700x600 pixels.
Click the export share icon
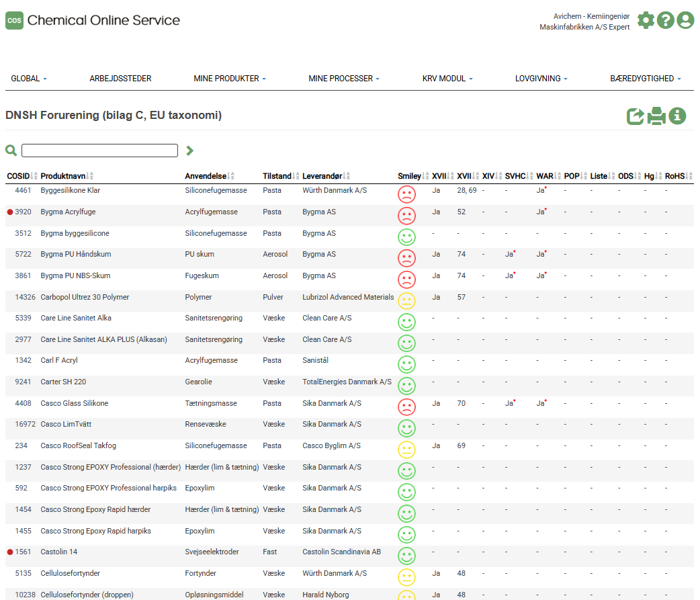click(x=635, y=116)
